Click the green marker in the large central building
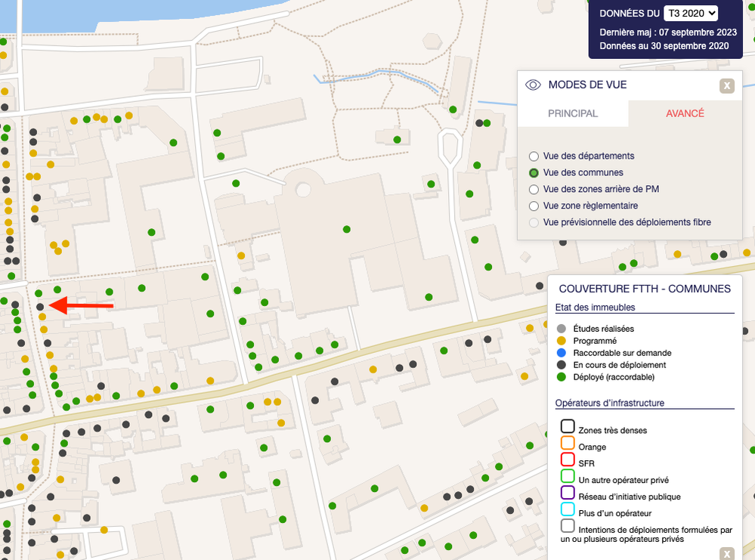 347,229
